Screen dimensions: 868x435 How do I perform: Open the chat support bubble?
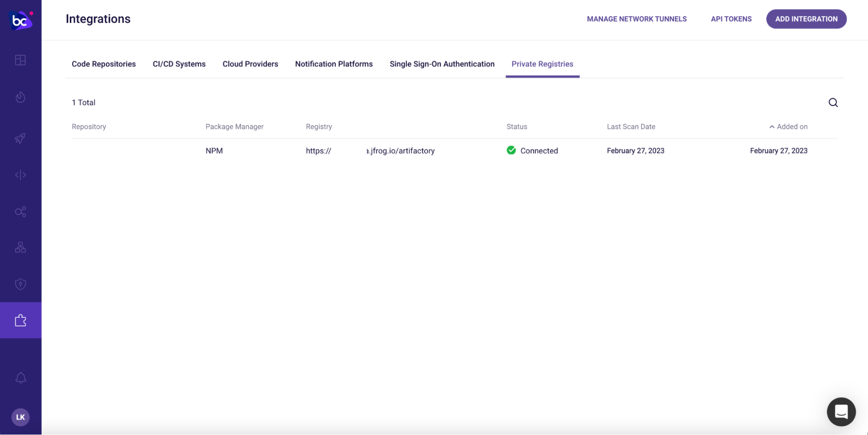click(x=841, y=412)
